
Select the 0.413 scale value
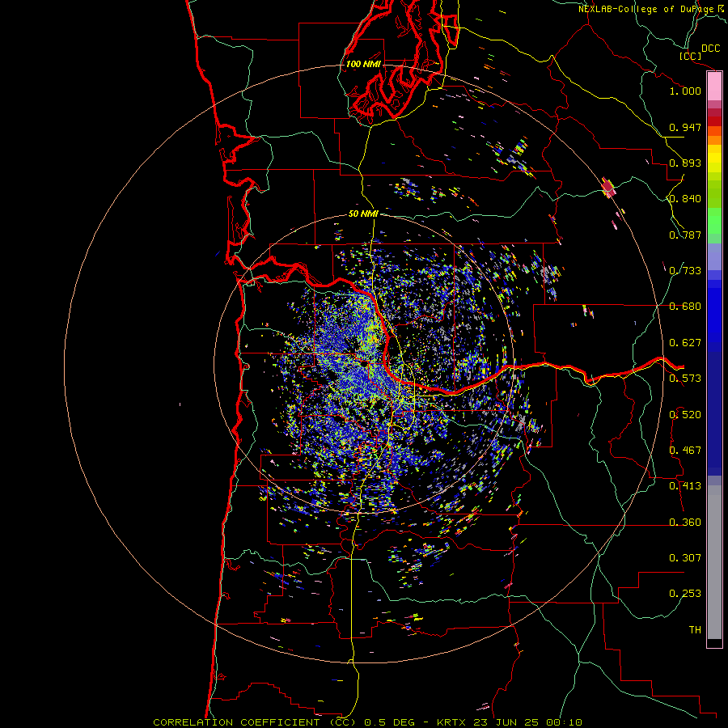[685, 486]
